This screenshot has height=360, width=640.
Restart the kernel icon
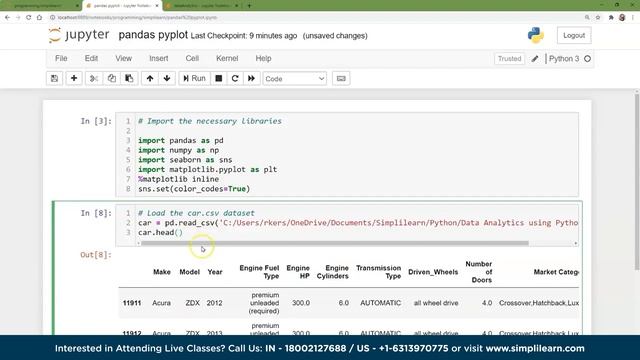point(235,78)
